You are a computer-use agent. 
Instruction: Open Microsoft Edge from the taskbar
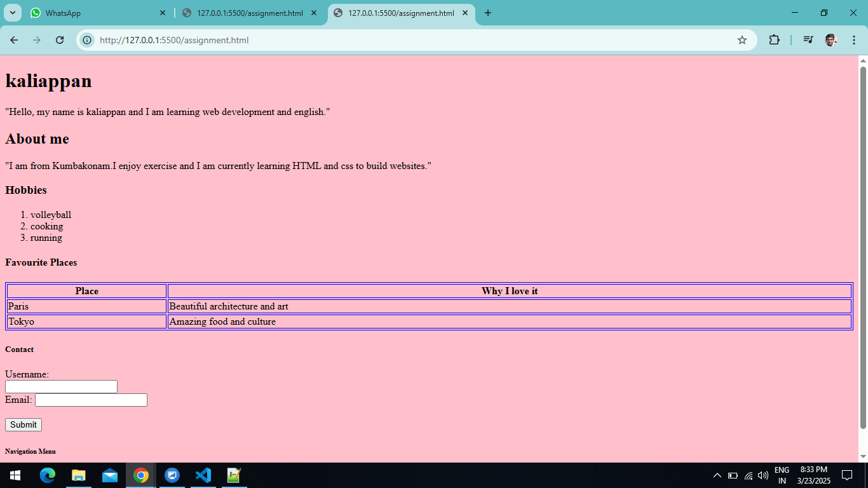pos(48,475)
